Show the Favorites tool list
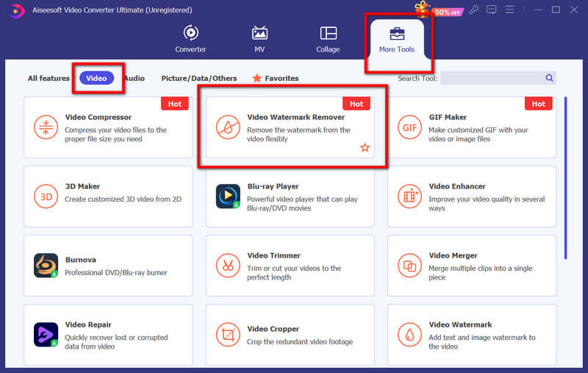The image size is (588, 373). (276, 78)
